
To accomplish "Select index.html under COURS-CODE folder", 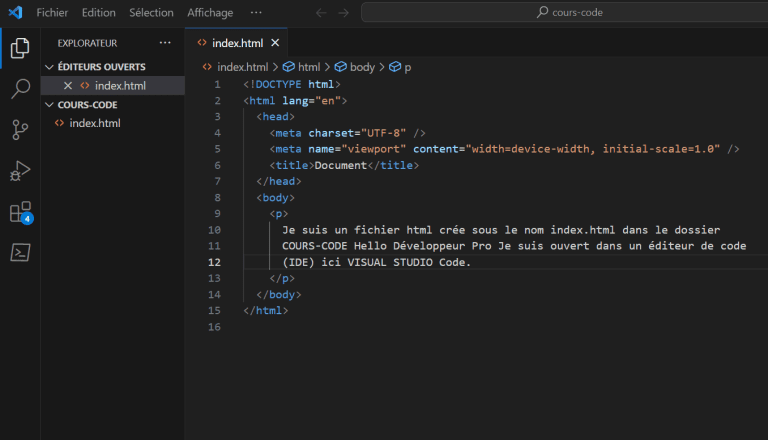I will [x=95, y=123].
